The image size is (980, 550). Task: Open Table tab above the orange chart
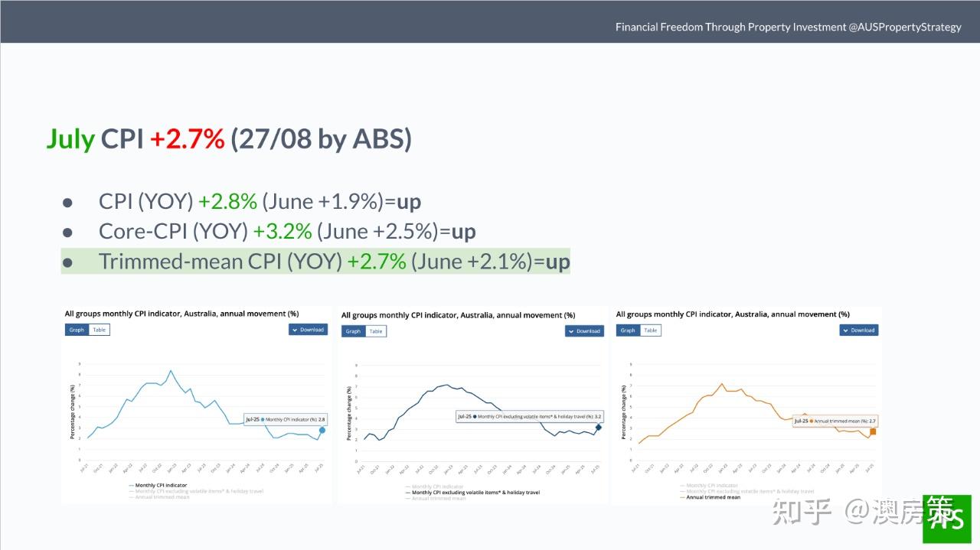(x=650, y=330)
